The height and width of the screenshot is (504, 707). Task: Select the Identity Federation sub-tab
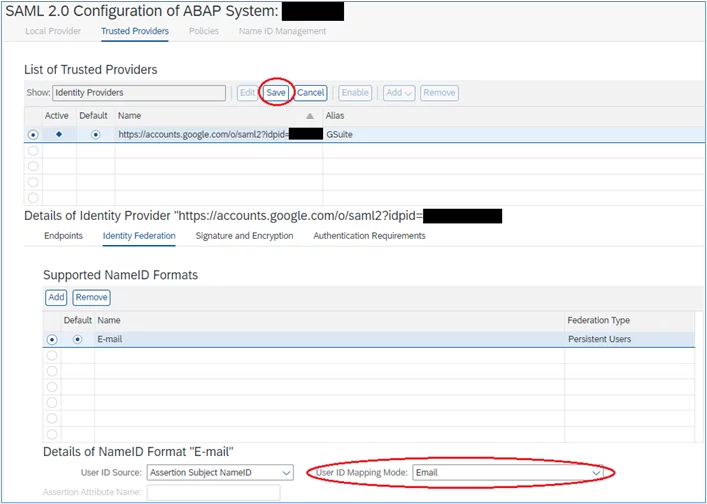(x=139, y=236)
